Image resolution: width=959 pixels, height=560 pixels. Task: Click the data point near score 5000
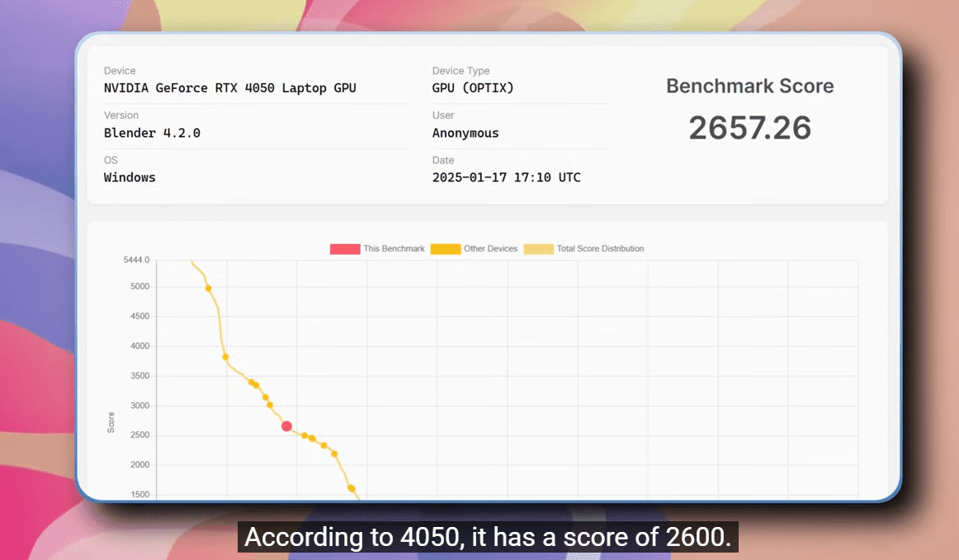click(208, 288)
